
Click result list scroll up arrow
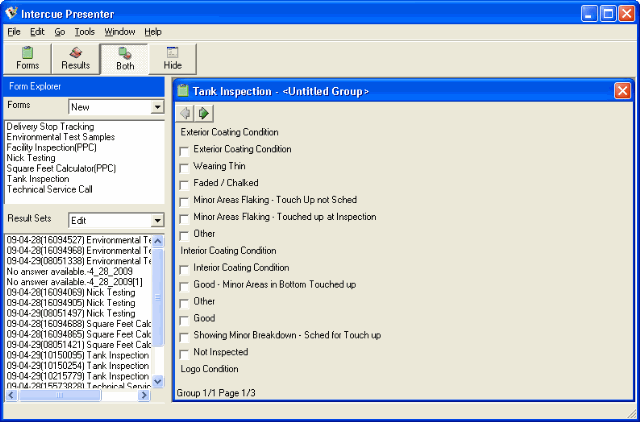point(158,241)
